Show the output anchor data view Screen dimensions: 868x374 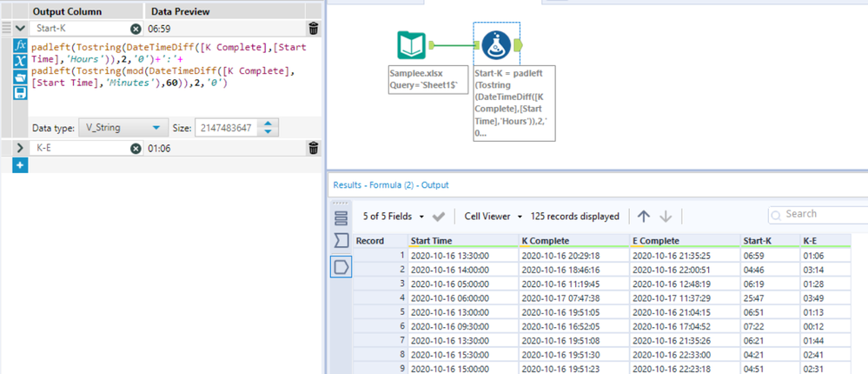(x=341, y=267)
